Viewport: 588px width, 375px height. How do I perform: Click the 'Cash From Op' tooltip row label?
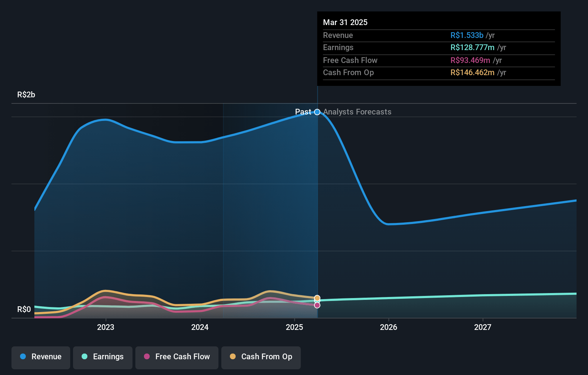tap(348, 73)
